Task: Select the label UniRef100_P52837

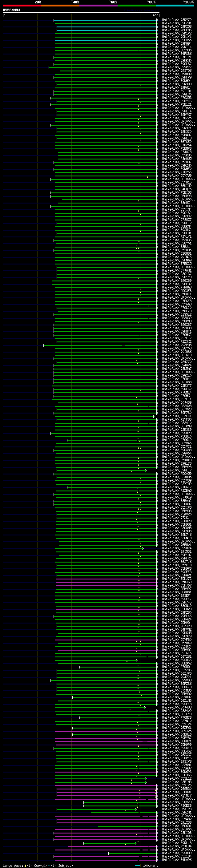Action: [x=176, y=162]
